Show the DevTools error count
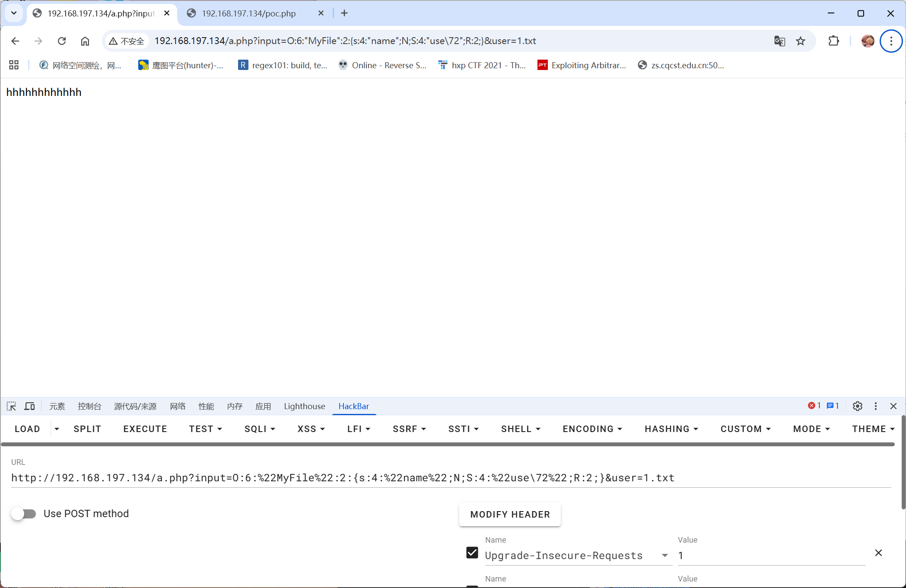906x588 pixels. 814,406
